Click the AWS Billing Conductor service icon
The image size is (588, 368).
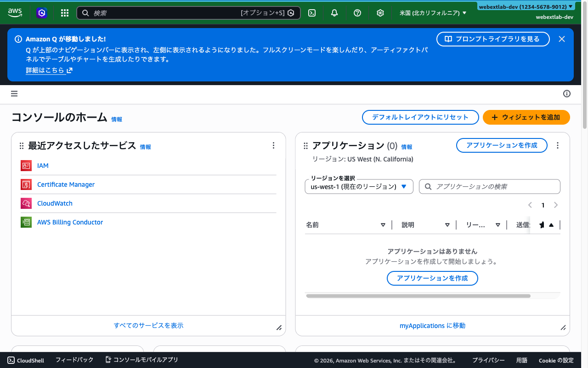click(26, 222)
